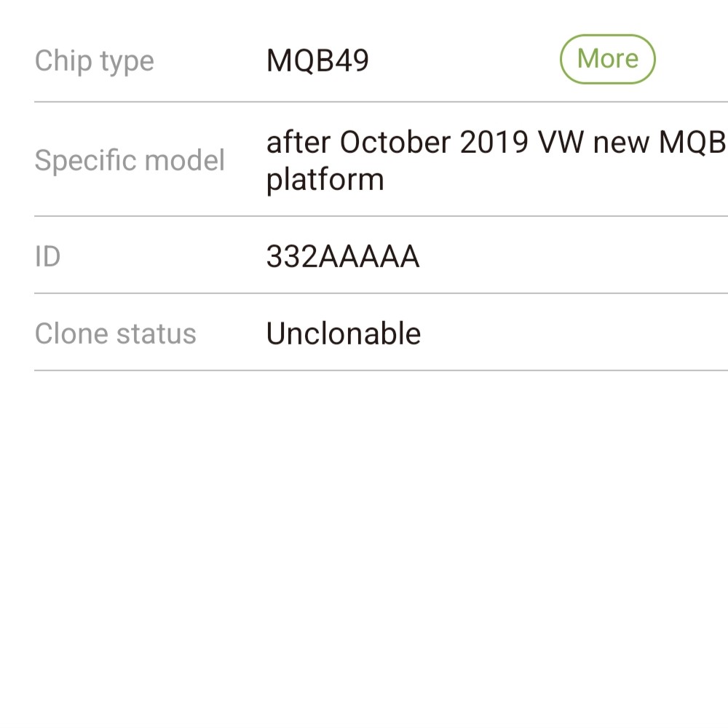Select the Unclonable status value
This screenshot has width=728, height=728.
coord(344,333)
